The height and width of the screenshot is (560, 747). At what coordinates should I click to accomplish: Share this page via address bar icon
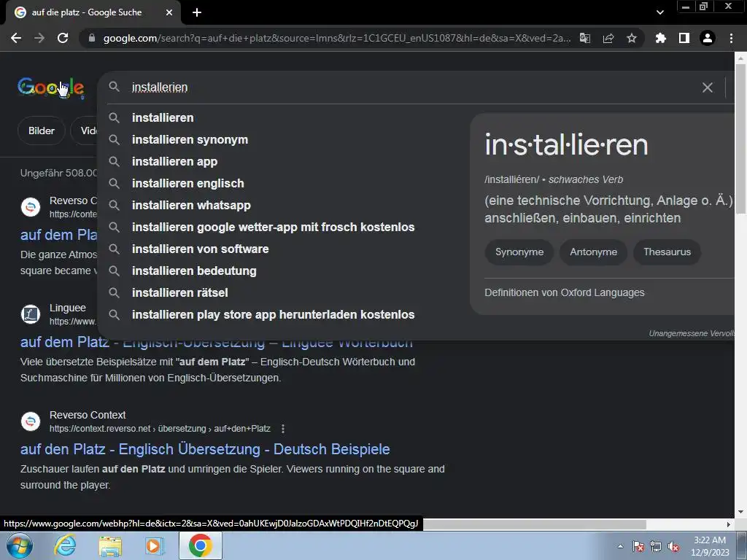(x=608, y=38)
